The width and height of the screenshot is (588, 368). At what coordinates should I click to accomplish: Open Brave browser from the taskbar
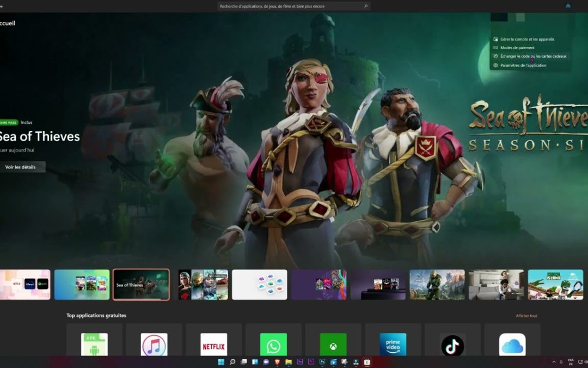tap(277, 362)
